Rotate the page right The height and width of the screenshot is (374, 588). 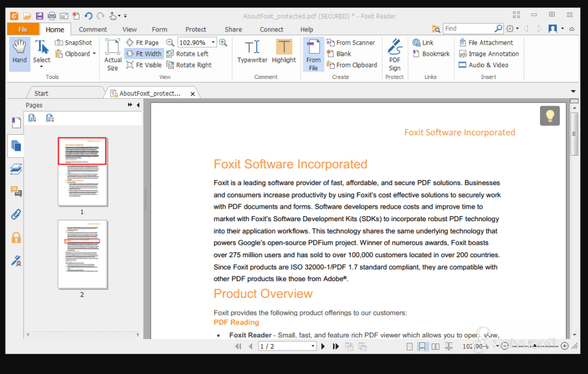(x=189, y=65)
